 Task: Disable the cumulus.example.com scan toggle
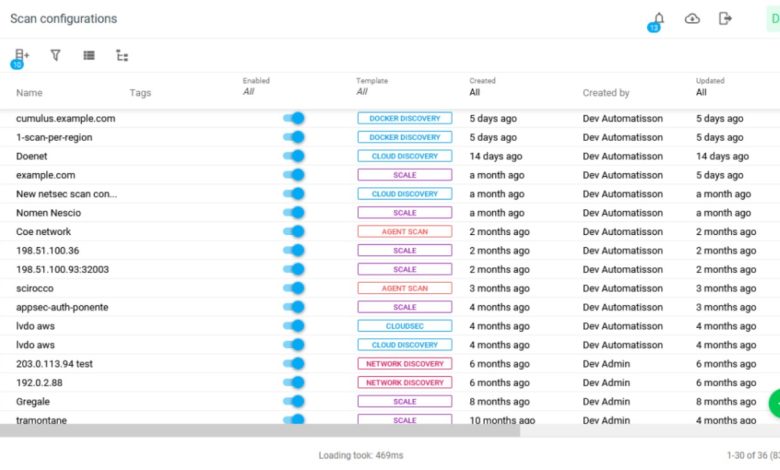pyautogui.click(x=293, y=118)
